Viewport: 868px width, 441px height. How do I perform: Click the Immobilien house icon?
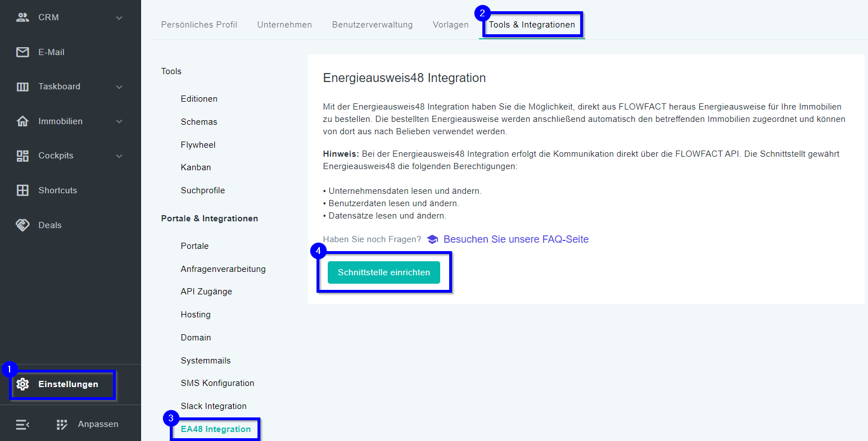tap(22, 121)
